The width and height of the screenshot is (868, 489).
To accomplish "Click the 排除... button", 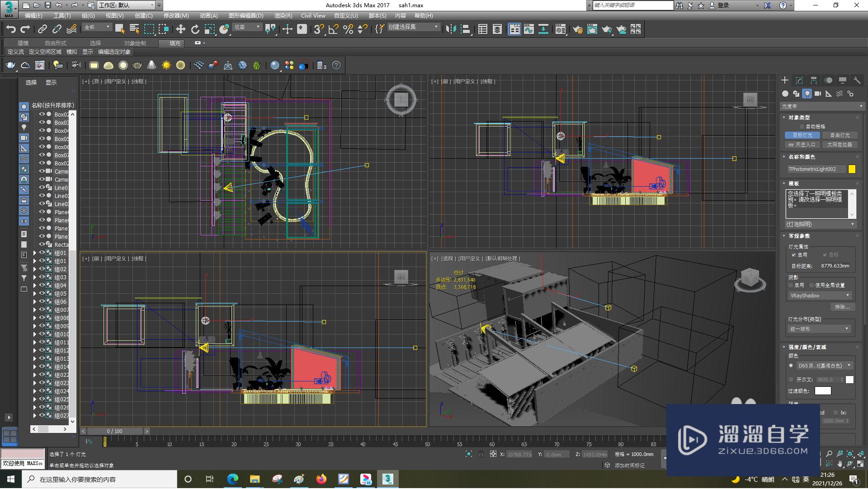I will point(842,307).
